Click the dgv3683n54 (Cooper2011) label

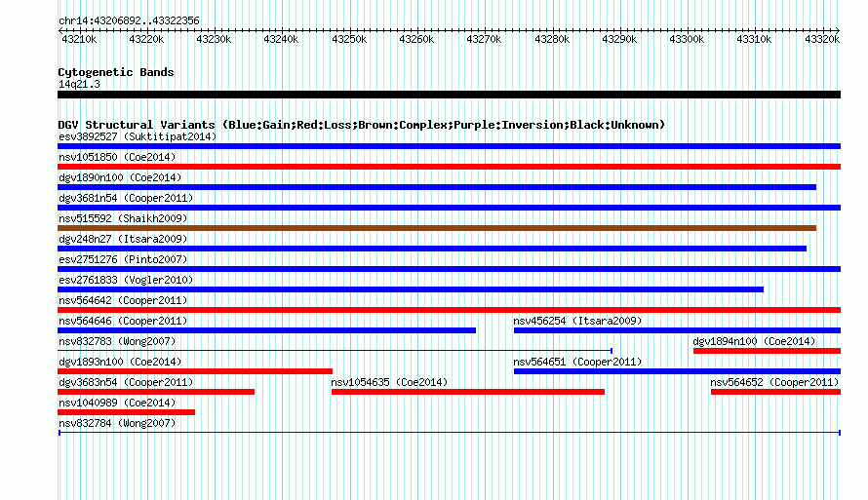pos(126,382)
